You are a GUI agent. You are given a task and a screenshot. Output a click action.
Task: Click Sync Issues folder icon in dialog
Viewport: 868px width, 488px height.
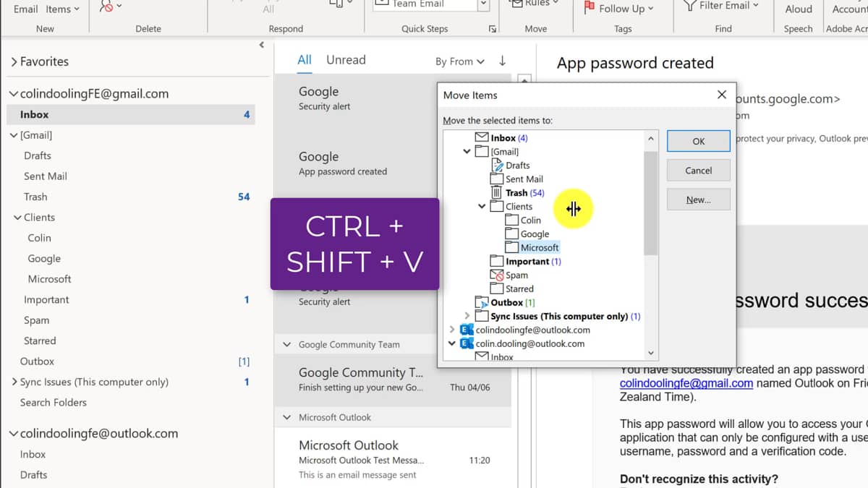482,316
